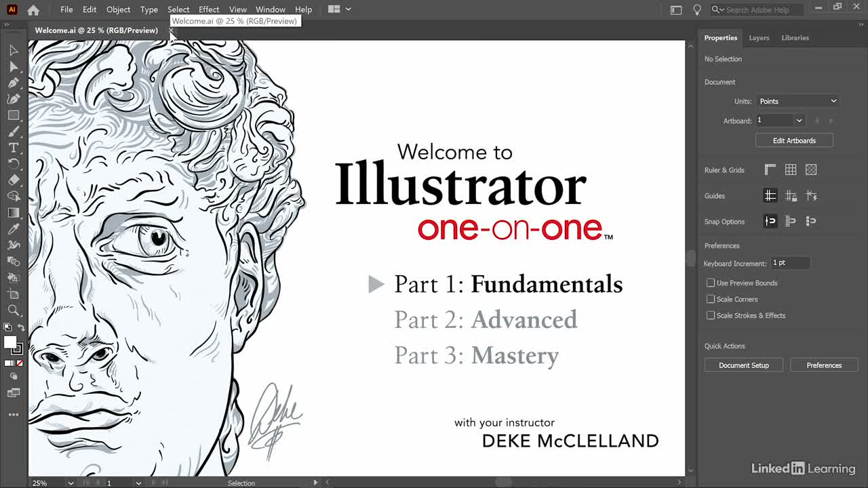This screenshot has width=868, height=488.
Task: Open the Discover lightbulb icon
Action: 696,9
